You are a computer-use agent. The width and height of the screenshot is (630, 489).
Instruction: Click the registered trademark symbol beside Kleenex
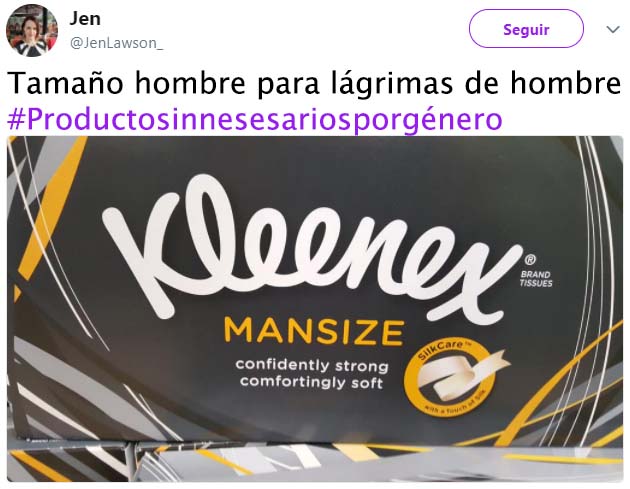coord(530,260)
